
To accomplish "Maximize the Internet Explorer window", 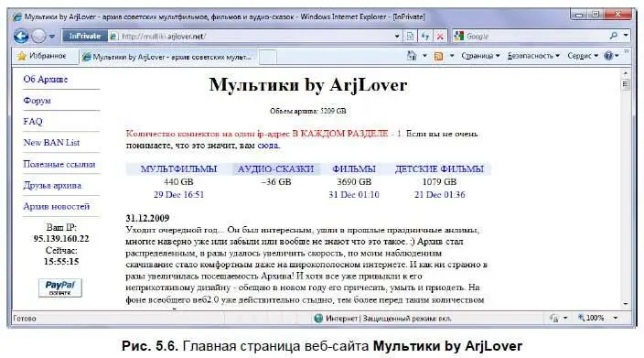I will click(596, 15).
